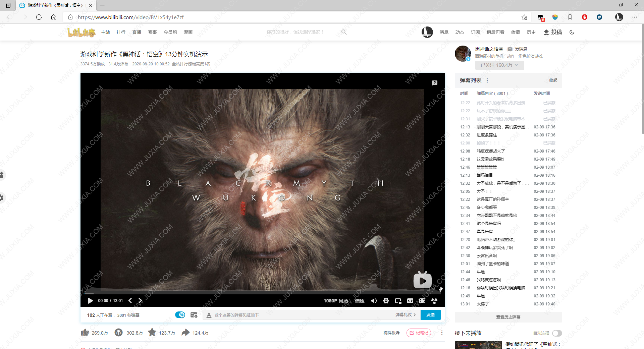This screenshot has width=644, height=349.
Task: Open 动态 feed
Action: click(460, 32)
